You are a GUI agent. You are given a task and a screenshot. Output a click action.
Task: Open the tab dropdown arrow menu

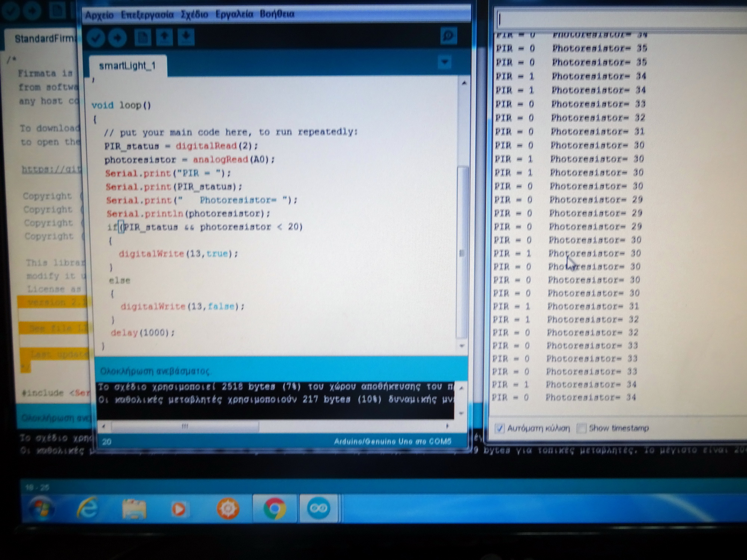pos(444,62)
